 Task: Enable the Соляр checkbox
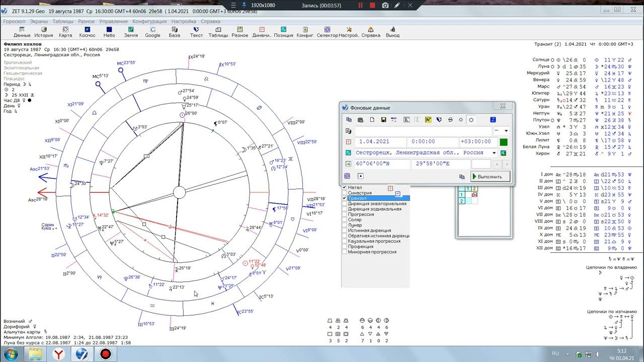pos(345,220)
